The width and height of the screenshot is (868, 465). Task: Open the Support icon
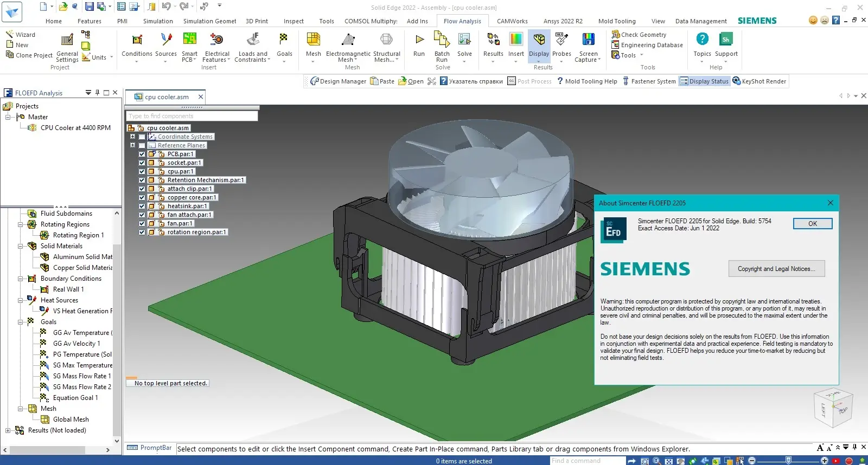coord(726,39)
